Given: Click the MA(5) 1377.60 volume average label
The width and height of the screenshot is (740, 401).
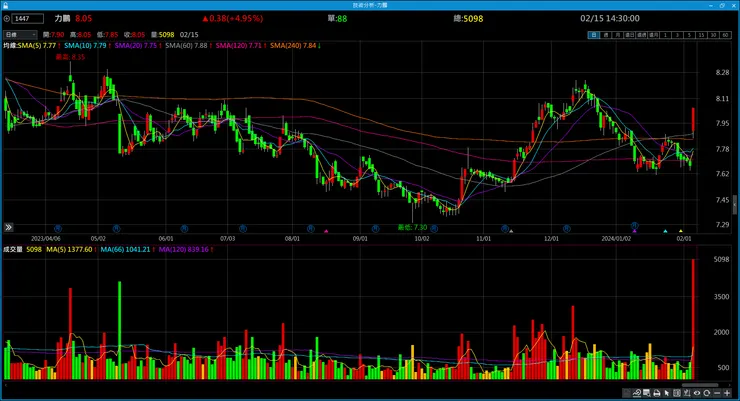Looking at the screenshot, I should click(69, 249).
